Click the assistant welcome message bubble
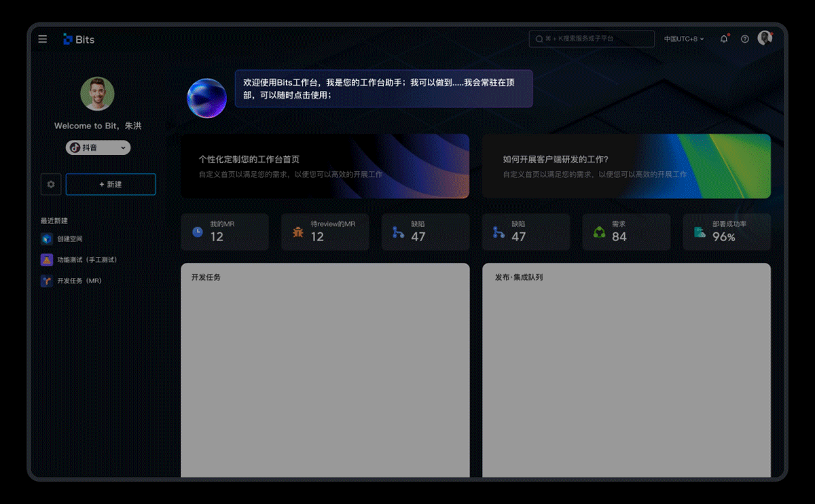Screen dimensions: 815x504 point(384,88)
